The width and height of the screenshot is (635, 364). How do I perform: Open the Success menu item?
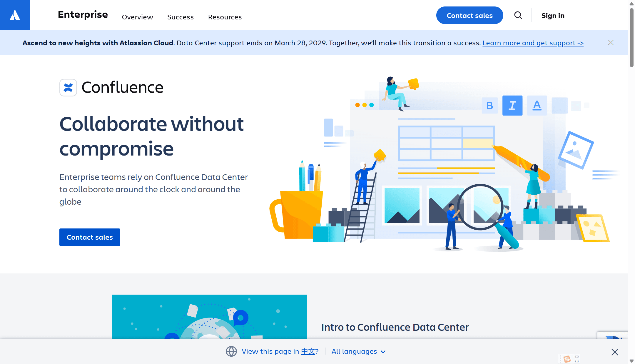pos(181,17)
